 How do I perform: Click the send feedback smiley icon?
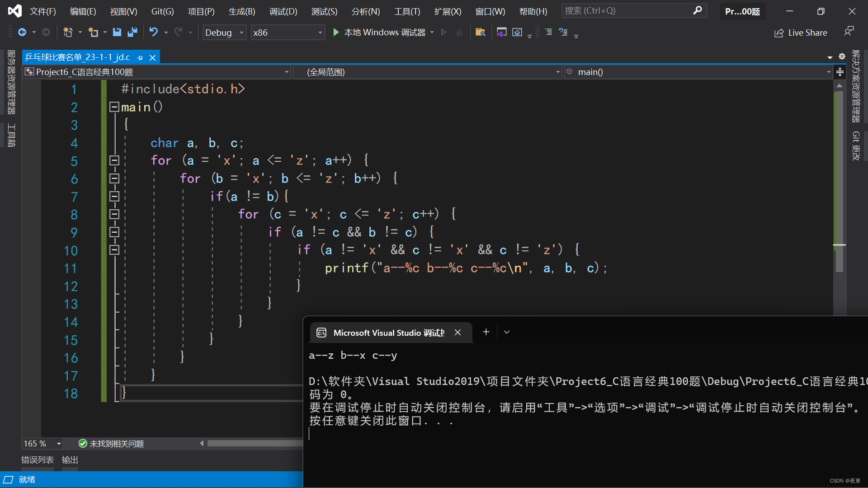[849, 31]
